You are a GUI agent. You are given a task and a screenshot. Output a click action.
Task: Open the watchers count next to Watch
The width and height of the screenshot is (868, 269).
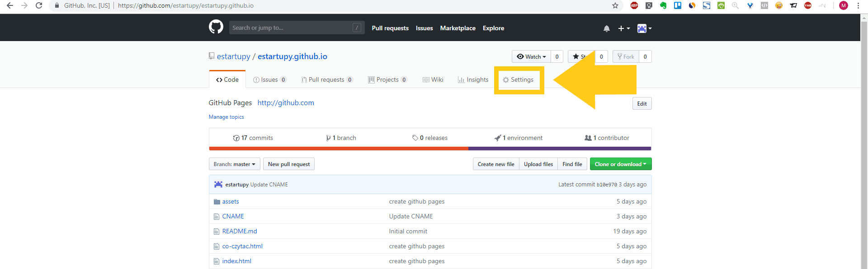pyautogui.click(x=557, y=56)
